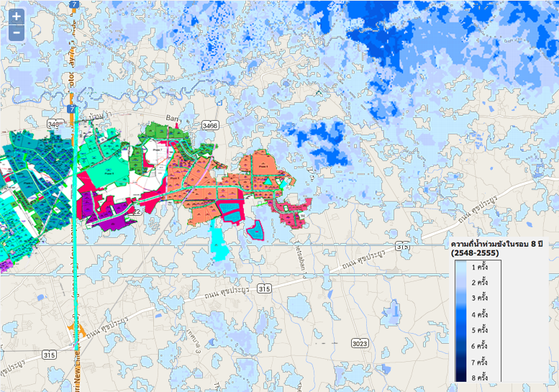Click the route 315 shield in the bottom-left corner

[49, 355]
